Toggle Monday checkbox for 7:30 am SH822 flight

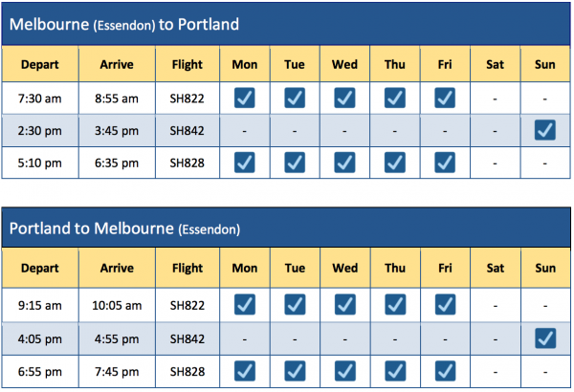(x=244, y=98)
